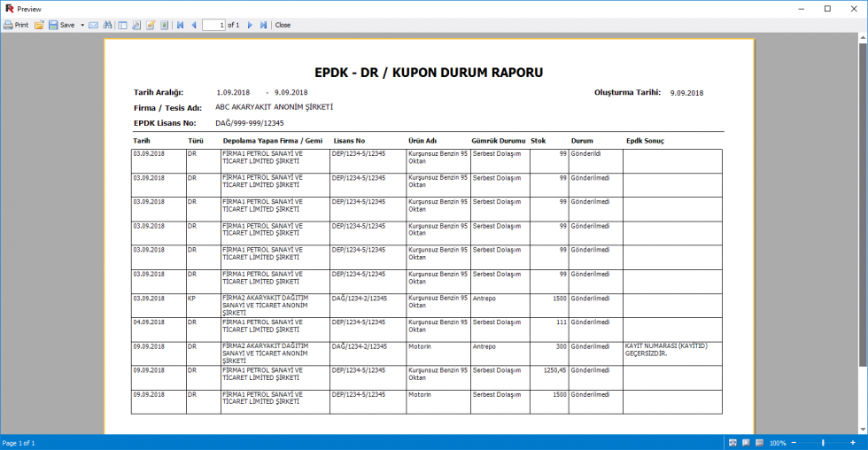Viewport: 868px width, 450px height.
Task: Open page zoom magnifier icon
Action: coord(136,25)
